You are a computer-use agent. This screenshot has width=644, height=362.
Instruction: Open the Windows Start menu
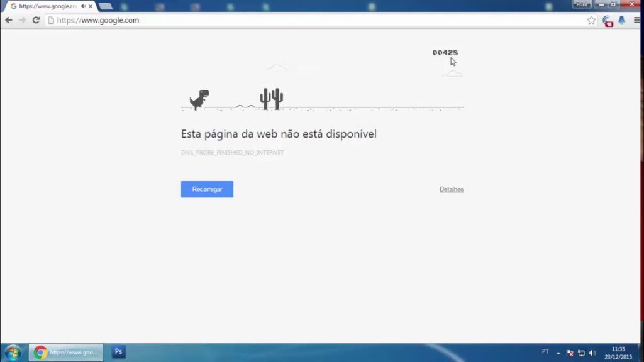pos(13,353)
